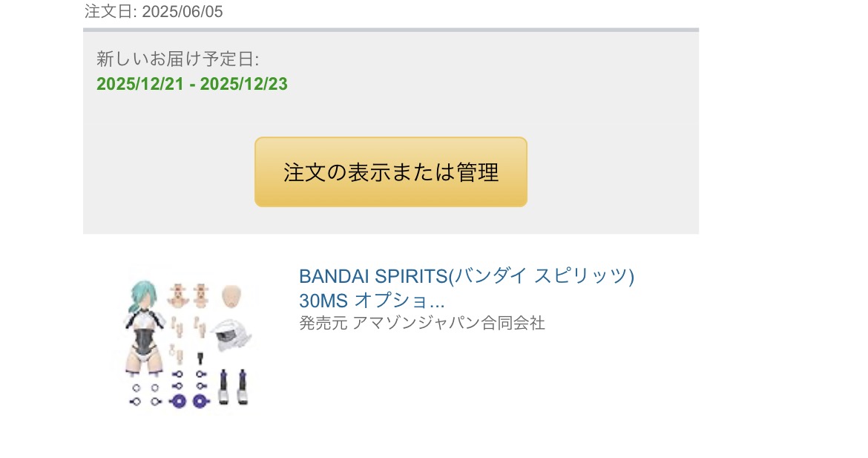Select the 注文日 2025/06/05 order date text
Viewport: 868px width, 458px height.
[x=154, y=12]
